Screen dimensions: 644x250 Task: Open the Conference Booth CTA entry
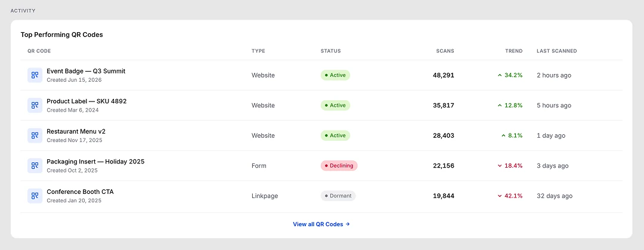click(80, 192)
